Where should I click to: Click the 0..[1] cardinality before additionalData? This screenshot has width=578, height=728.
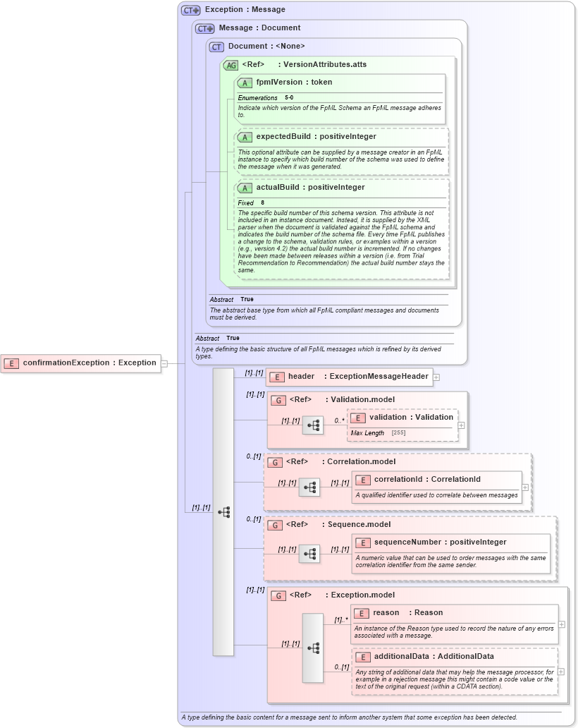(342, 667)
